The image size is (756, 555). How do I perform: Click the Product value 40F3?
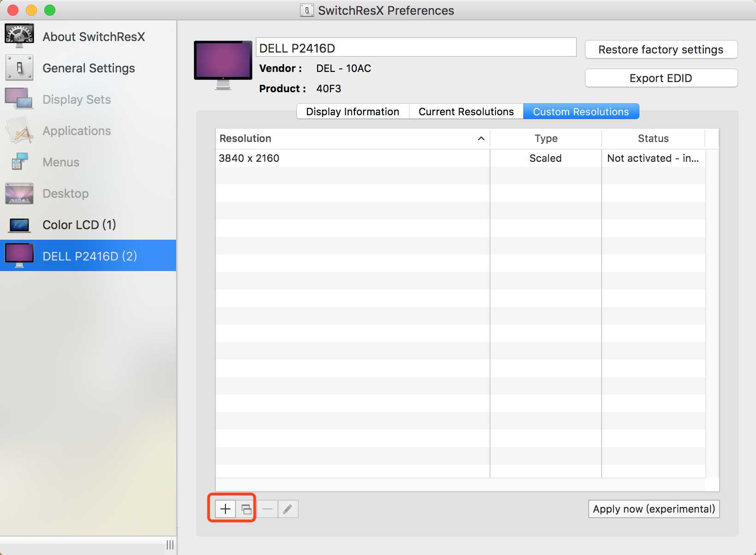pos(329,89)
